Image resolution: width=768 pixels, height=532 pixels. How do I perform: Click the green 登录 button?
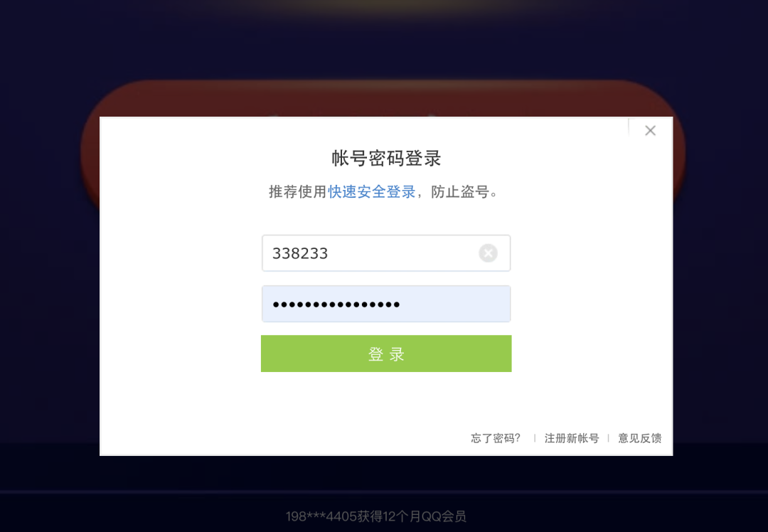click(x=386, y=353)
